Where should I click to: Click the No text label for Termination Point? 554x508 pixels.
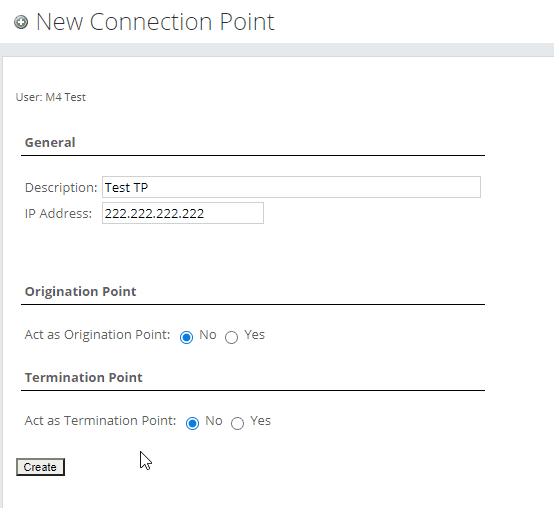214,420
